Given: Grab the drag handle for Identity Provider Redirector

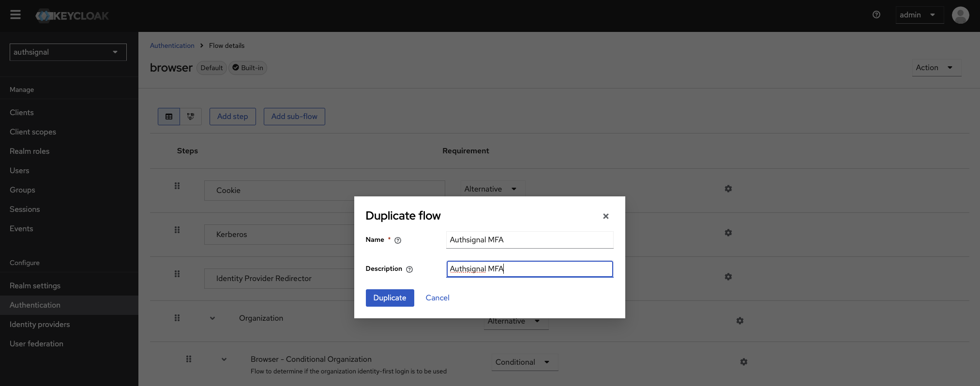Looking at the screenshot, I should (177, 274).
